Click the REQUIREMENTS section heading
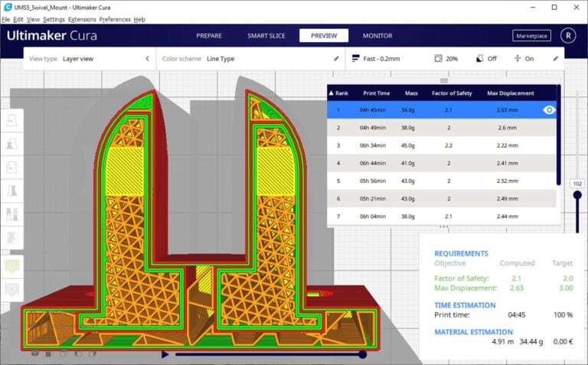 tap(461, 253)
